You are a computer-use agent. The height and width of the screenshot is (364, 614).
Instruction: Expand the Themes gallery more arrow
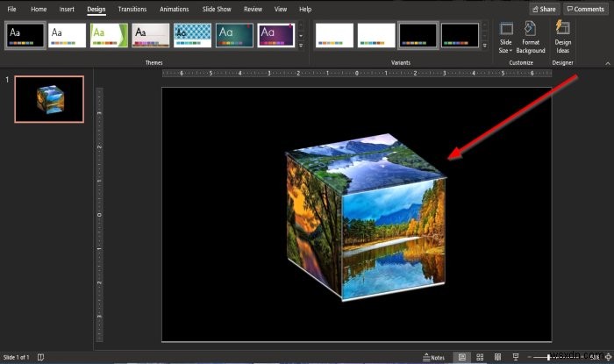[301, 46]
